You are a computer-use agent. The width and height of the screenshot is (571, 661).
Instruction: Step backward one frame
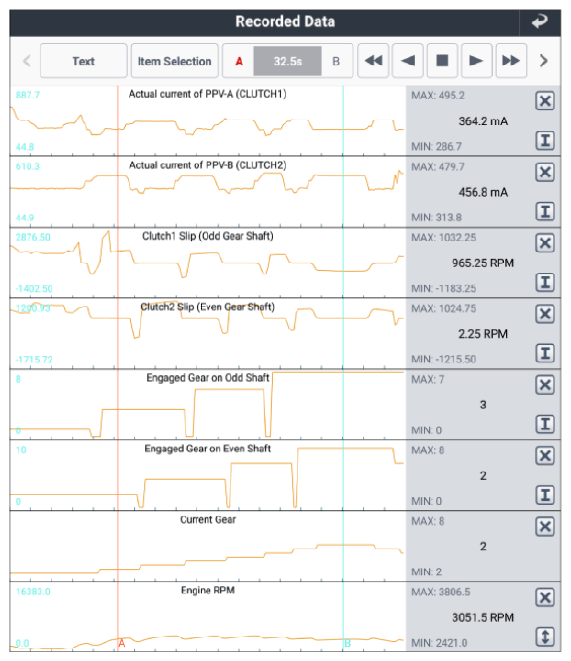click(407, 61)
